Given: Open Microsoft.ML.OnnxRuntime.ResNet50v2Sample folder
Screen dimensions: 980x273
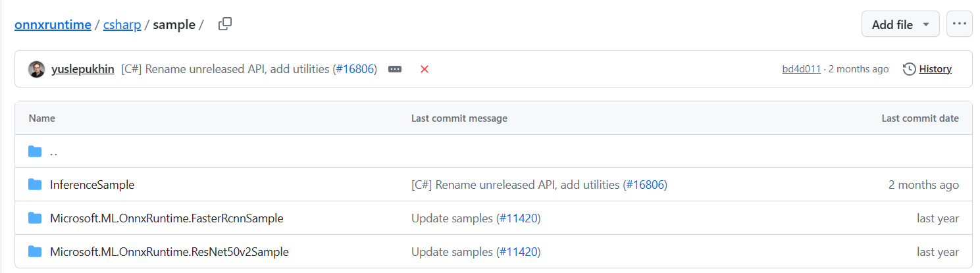Looking at the screenshot, I should pos(169,252).
